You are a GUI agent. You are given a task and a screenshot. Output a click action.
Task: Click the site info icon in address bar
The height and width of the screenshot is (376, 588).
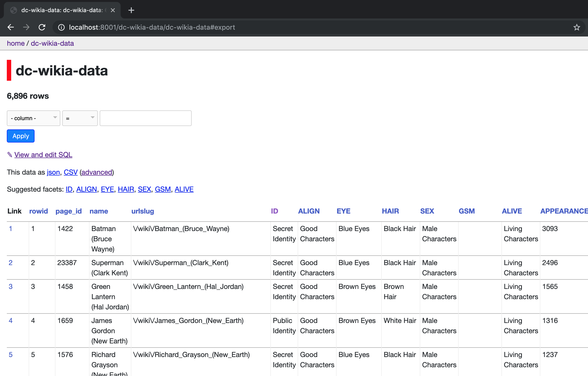61,27
